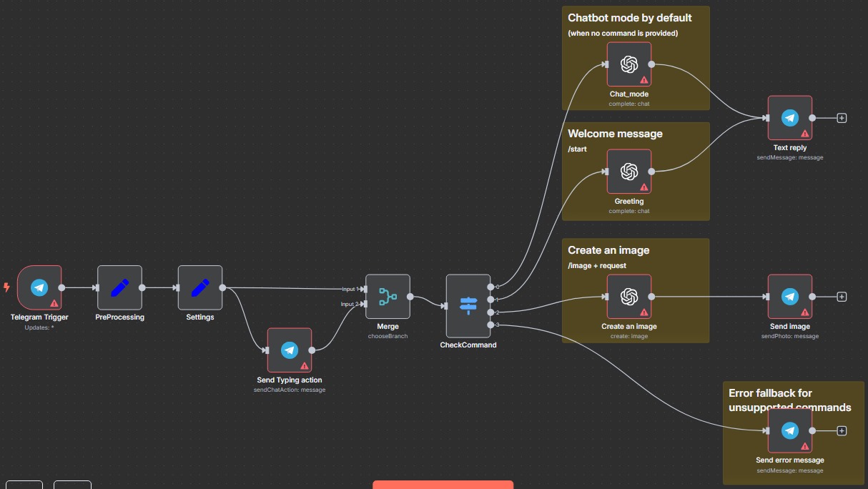
Task: Click the CheckCommand output 2 connector
Action: point(490,312)
